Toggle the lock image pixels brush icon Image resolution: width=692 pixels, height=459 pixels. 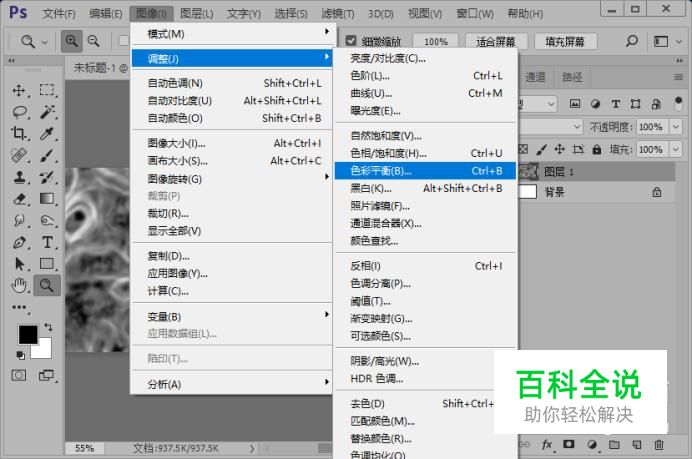tap(541, 149)
